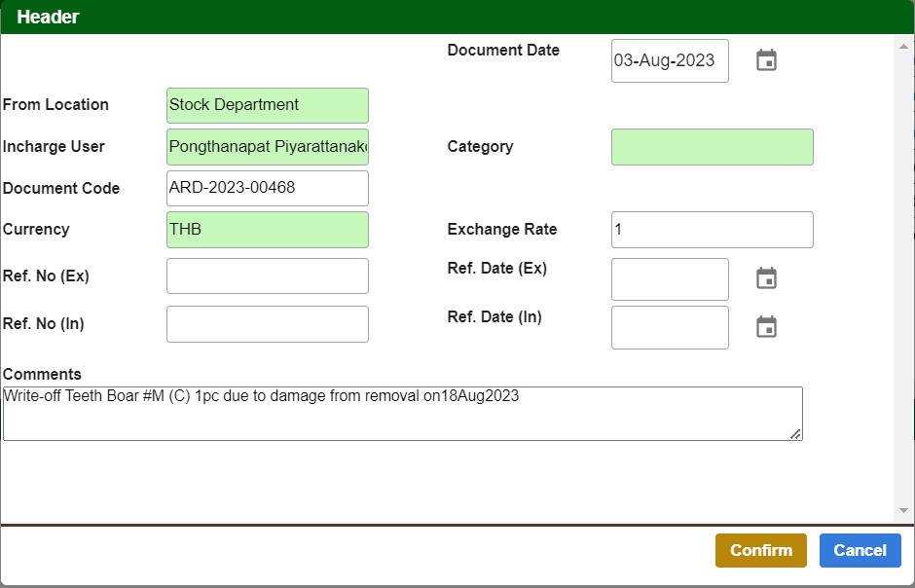Click the Currency field showing THB
Image resolution: width=915 pixels, height=588 pixels.
tap(268, 230)
